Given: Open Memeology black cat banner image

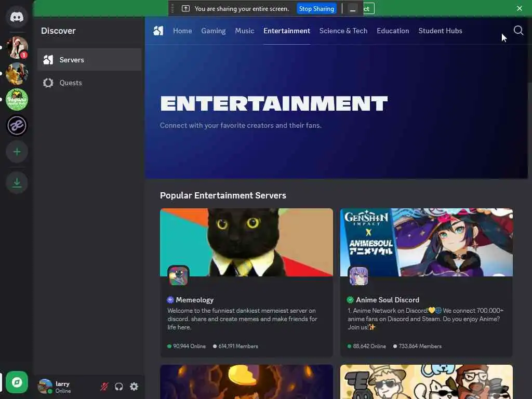Looking at the screenshot, I should [247, 242].
